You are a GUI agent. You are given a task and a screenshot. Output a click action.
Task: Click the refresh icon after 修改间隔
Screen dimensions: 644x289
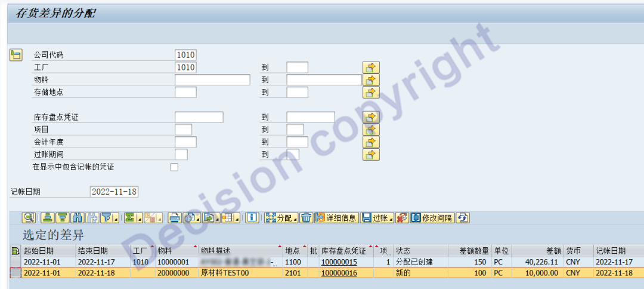click(463, 218)
